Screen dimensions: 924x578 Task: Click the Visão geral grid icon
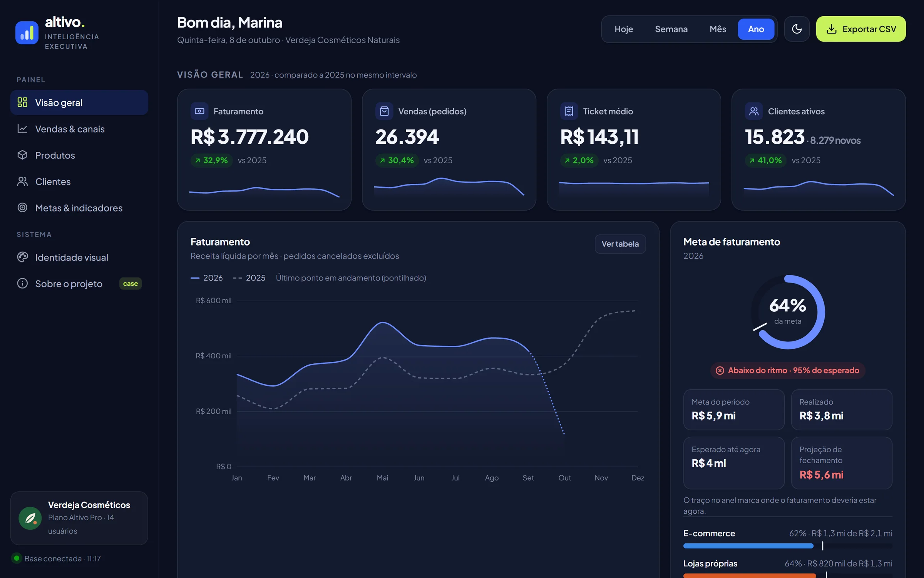(x=22, y=102)
